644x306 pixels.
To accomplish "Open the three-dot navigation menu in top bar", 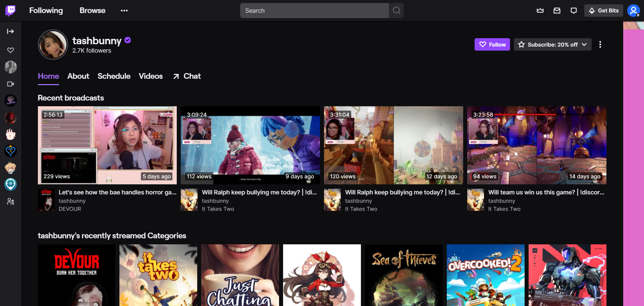I will pyautogui.click(x=124, y=11).
